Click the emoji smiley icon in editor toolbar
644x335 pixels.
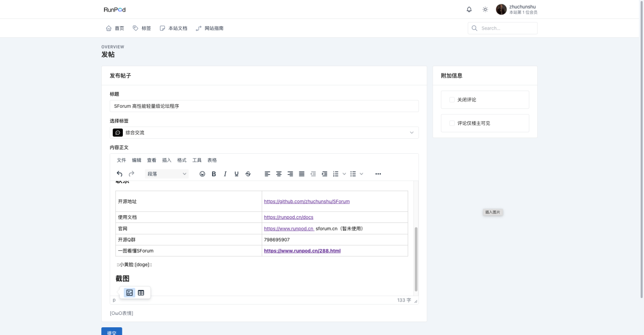(x=202, y=174)
